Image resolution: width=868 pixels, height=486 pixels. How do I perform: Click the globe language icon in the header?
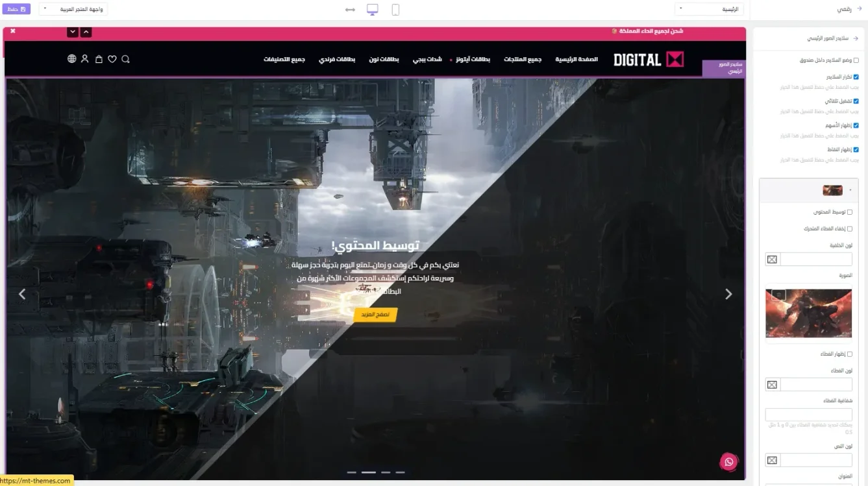coord(71,58)
